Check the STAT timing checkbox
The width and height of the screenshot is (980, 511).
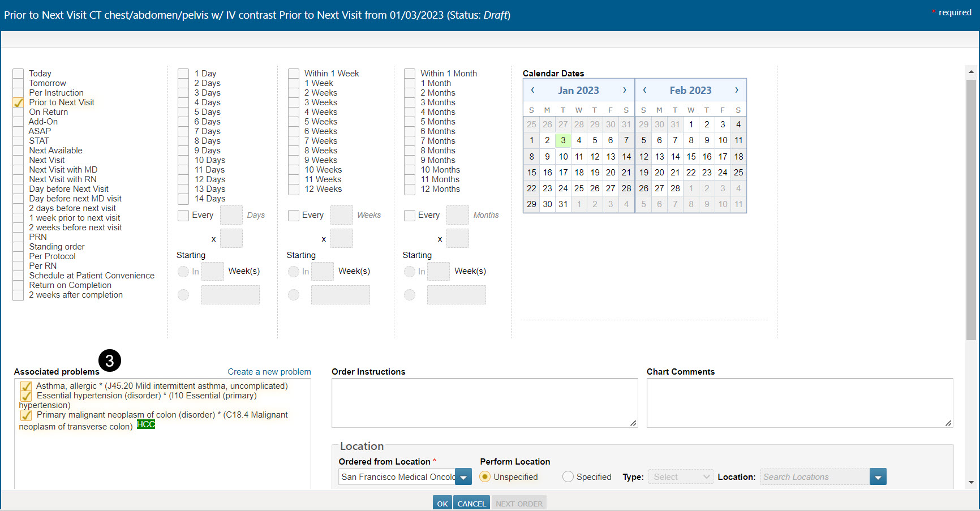pos(19,141)
